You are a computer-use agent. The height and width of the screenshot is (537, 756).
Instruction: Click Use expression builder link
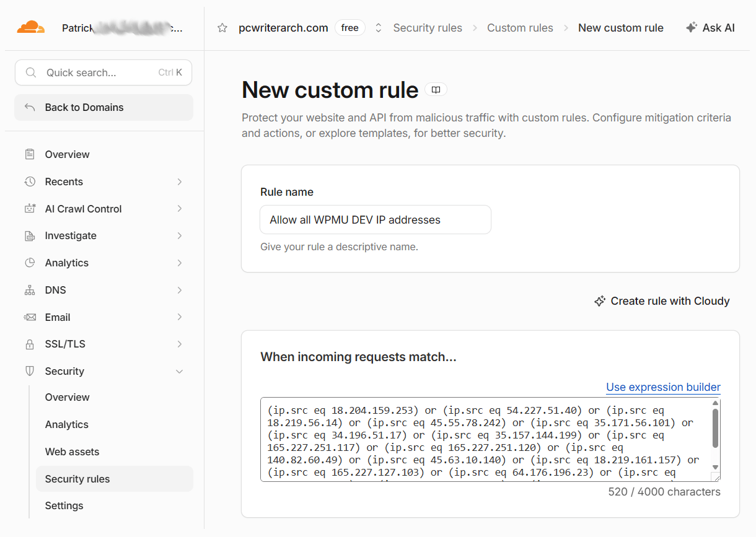point(663,387)
